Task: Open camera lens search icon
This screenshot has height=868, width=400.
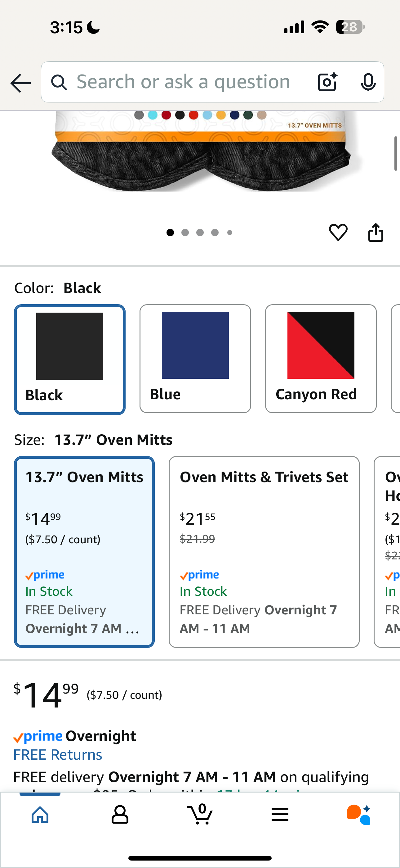Action: pyautogui.click(x=327, y=82)
